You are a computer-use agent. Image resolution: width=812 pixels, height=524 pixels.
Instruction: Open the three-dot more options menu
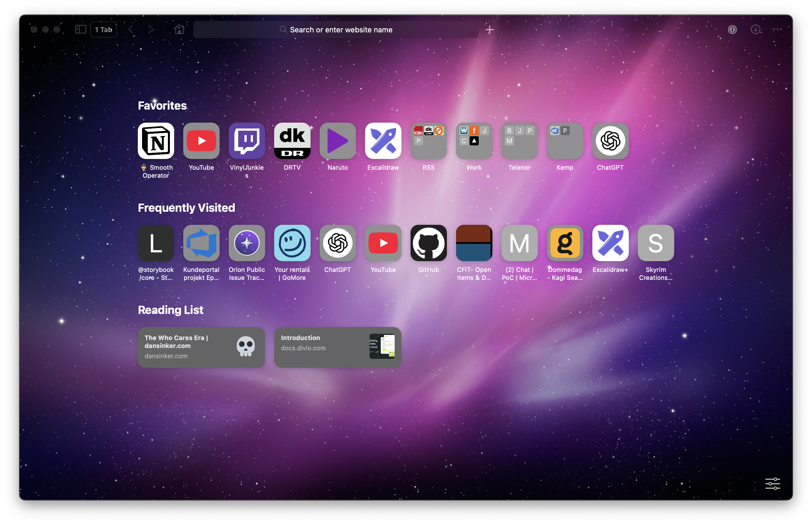pos(777,30)
